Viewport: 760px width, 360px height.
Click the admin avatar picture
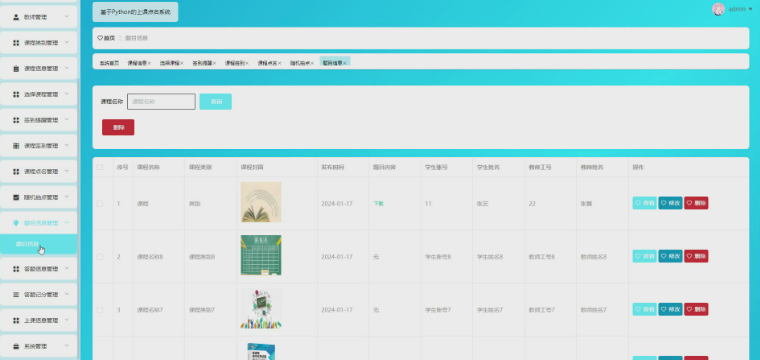coord(718,9)
